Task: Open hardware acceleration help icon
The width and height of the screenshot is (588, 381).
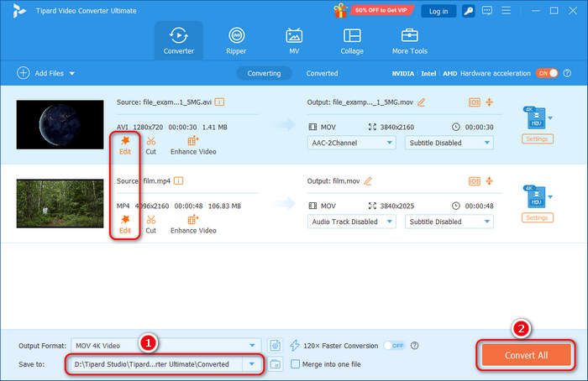Action: click(567, 73)
